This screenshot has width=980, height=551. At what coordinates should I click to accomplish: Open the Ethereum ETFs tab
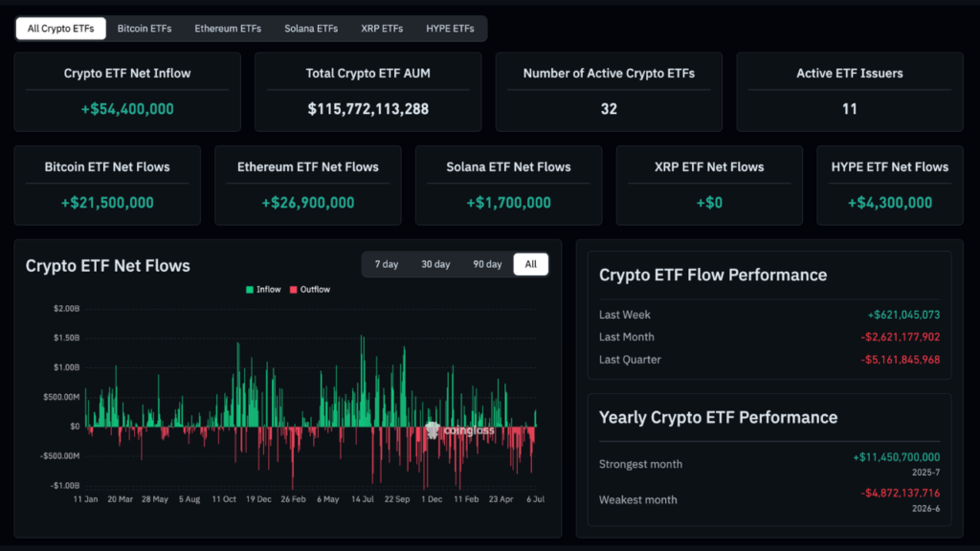(228, 29)
